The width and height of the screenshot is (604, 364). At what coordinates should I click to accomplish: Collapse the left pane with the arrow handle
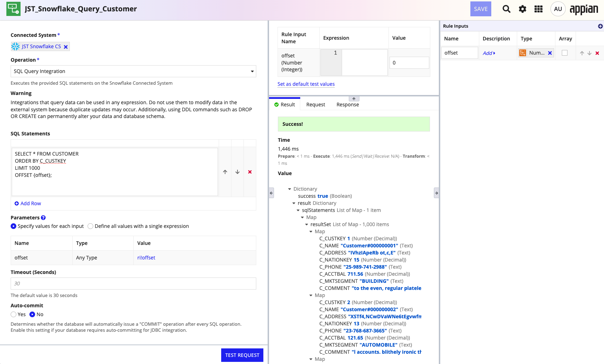(271, 193)
